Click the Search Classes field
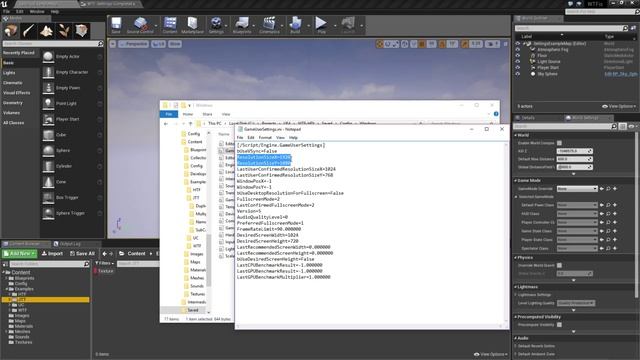This screenshot has height=360, width=640. tap(53, 44)
